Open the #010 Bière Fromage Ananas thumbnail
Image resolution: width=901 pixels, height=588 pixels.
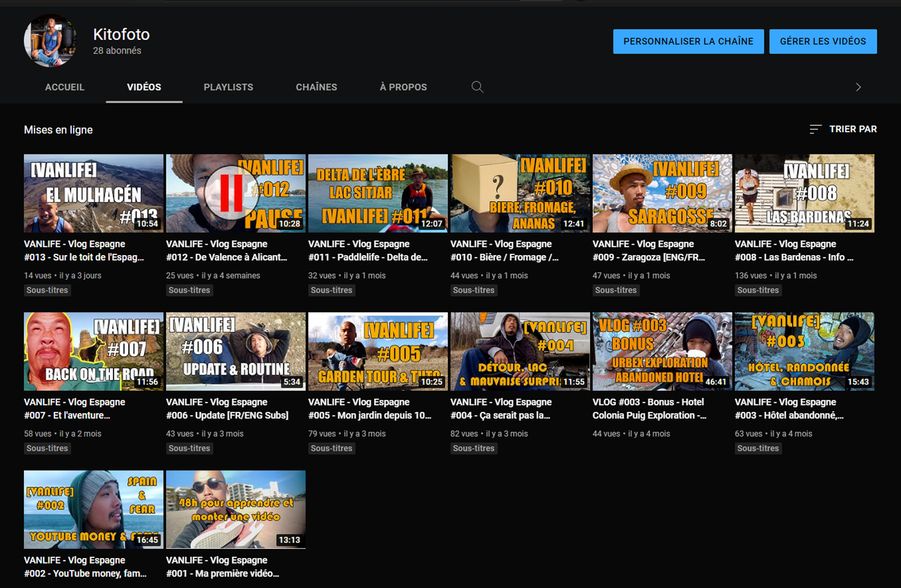click(x=520, y=193)
